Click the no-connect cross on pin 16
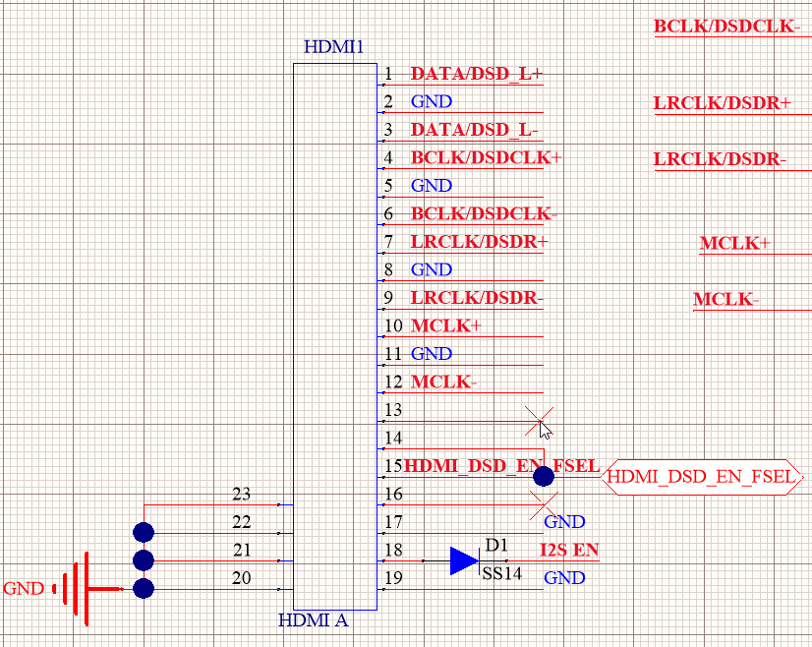This screenshot has height=647, width=812. coord(545,505)
